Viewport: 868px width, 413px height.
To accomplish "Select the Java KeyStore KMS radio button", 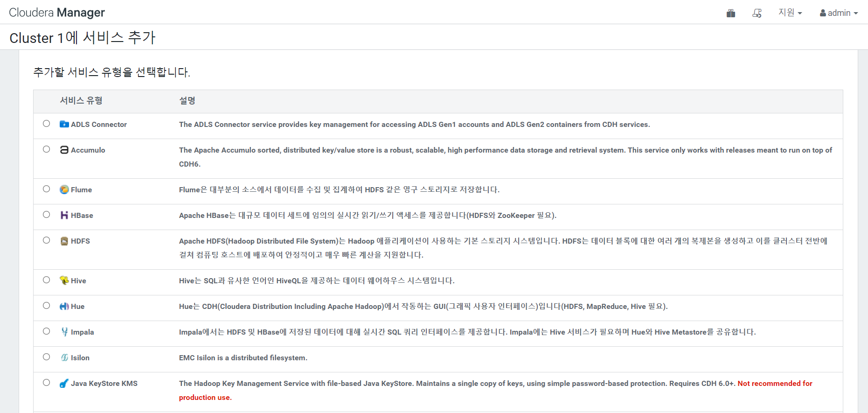I will pyautogui.click(x=47, y=383).
